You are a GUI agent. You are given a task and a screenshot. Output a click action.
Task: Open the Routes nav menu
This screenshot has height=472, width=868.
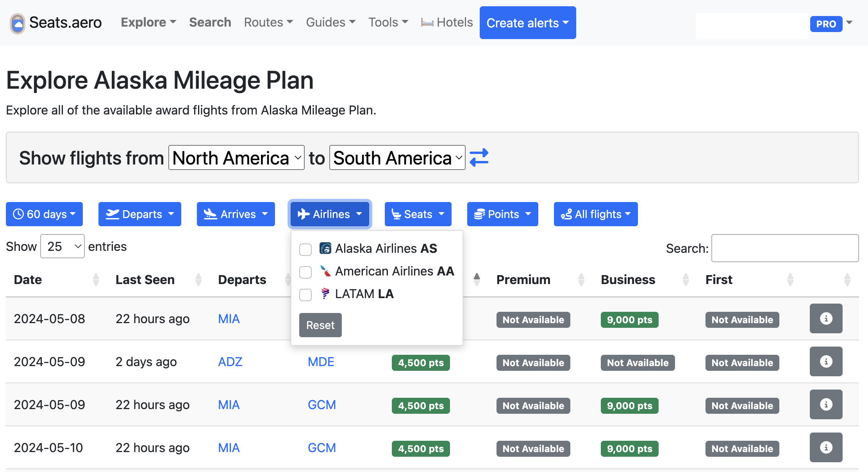[268, 22]
